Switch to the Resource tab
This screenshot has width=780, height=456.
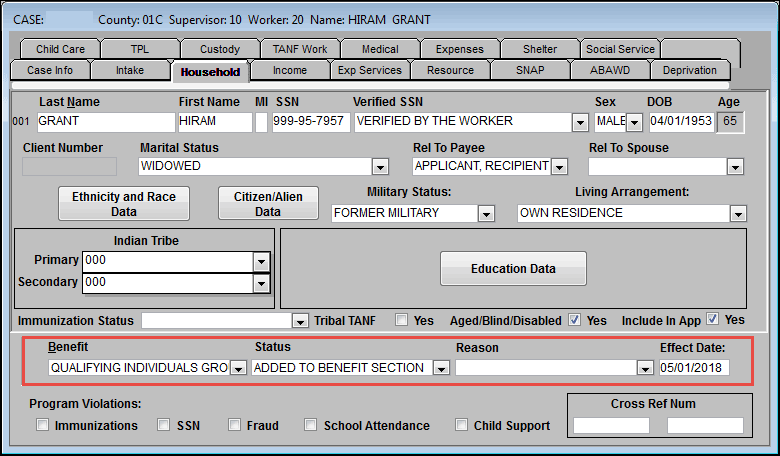[450, 70]
